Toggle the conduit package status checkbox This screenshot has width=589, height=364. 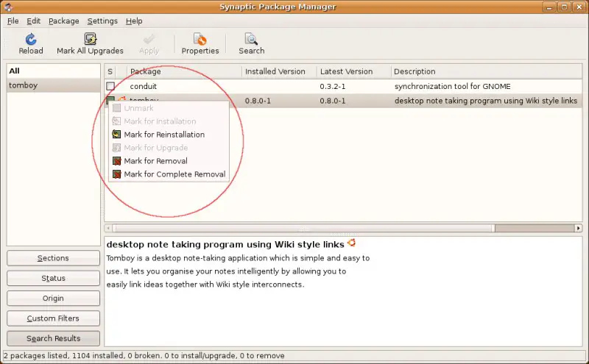[x=110, y=86]
